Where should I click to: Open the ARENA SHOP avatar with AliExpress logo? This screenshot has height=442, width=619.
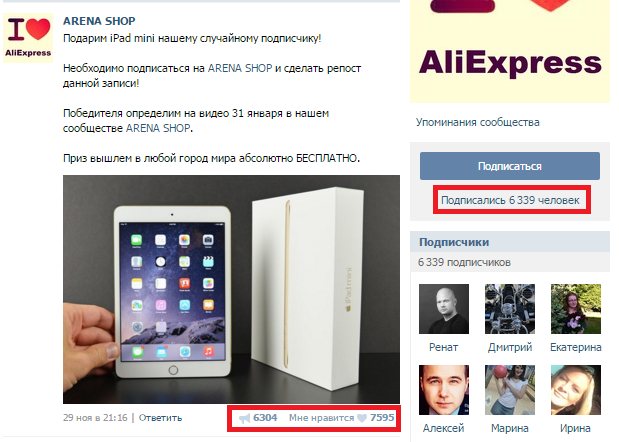pos(28,38)
